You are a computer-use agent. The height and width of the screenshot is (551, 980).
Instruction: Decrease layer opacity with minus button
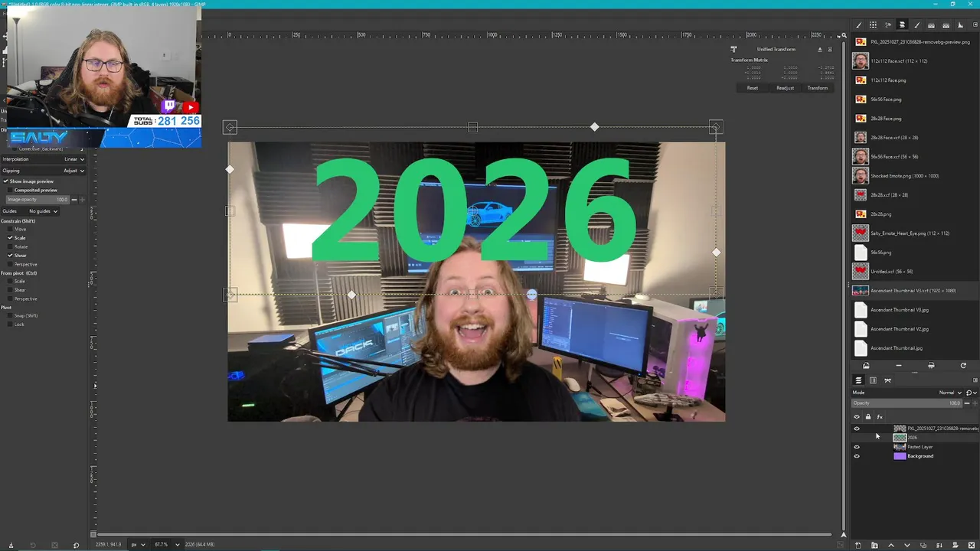[x=966, y=403]
